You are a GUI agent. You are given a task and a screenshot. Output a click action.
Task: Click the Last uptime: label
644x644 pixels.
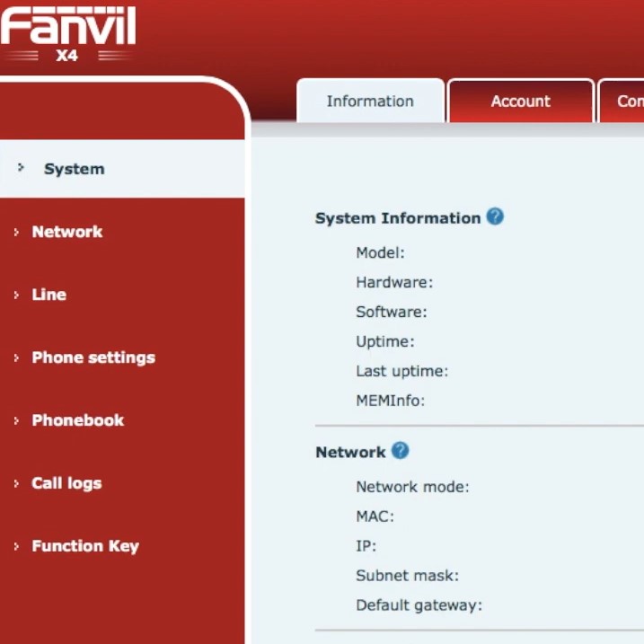(402, 371)
